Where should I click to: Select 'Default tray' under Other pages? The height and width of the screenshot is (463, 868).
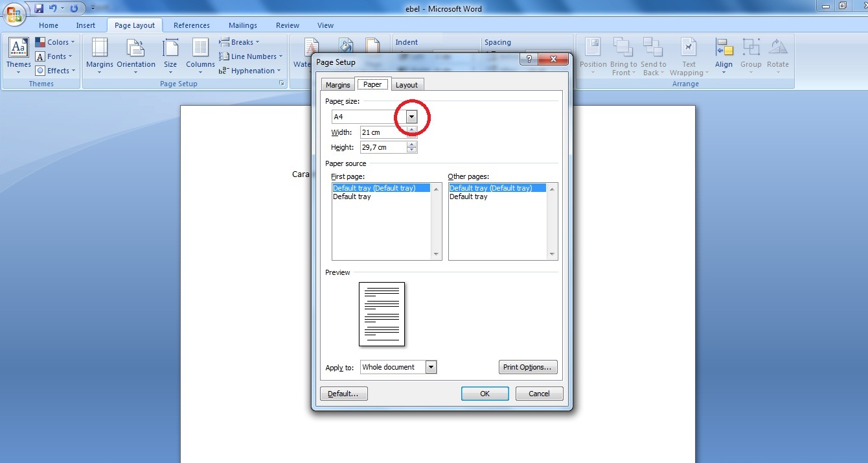pos(498,196)
